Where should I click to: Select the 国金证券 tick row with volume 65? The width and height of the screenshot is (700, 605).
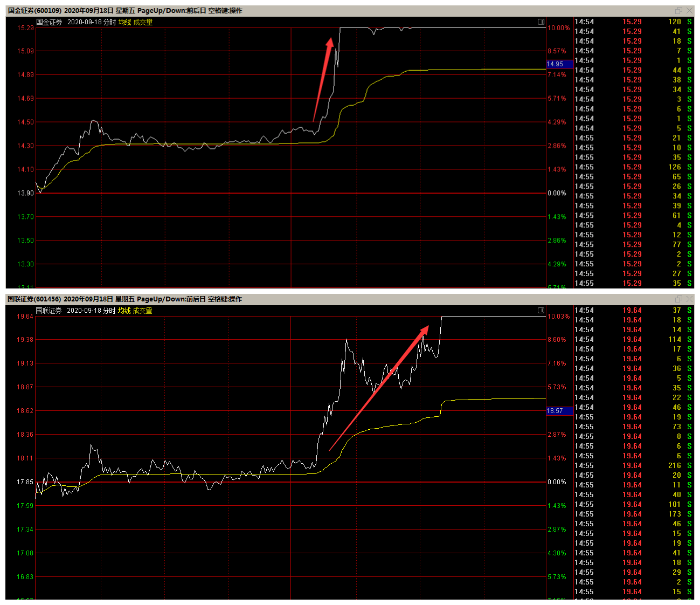tap(634, 177)
